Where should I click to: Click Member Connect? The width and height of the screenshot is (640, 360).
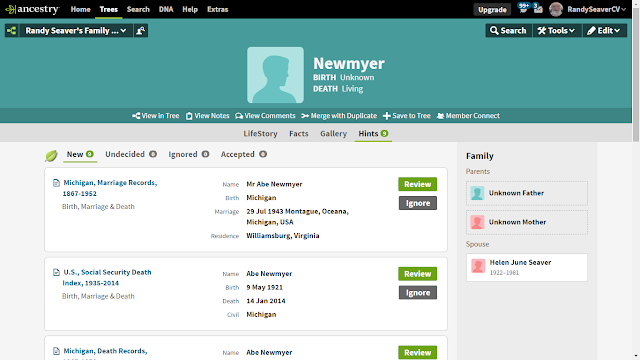click(x=468, y=116)
